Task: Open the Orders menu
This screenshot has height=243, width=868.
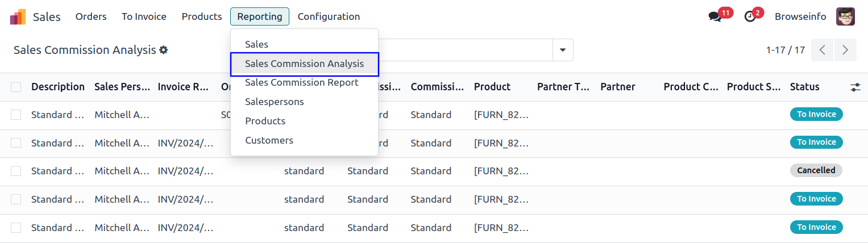Action: [91, 17]
